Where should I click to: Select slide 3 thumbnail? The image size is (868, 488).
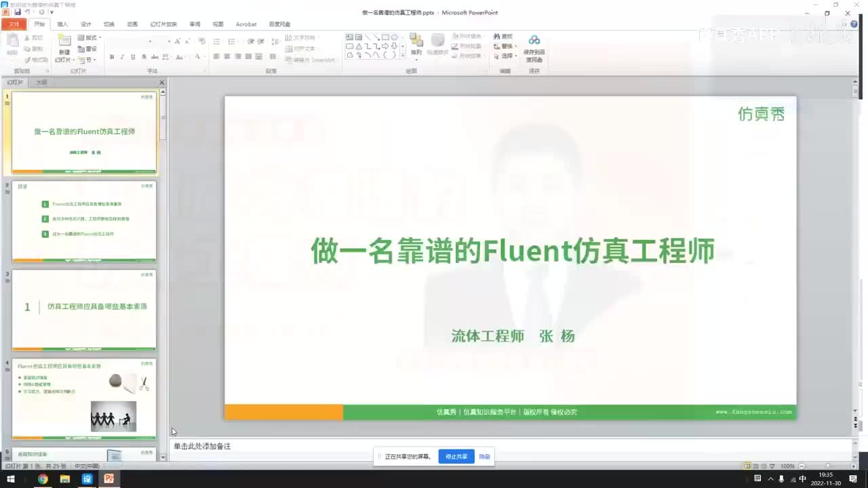[84, 310]
